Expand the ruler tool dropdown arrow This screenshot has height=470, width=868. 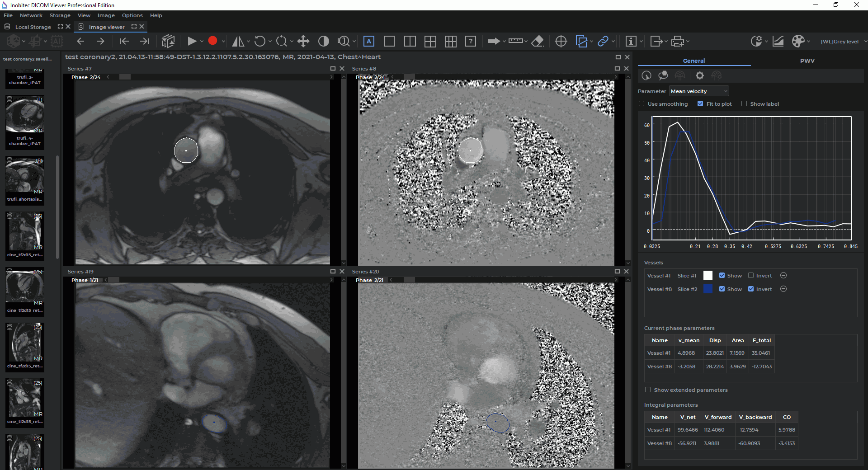(526, 42)
